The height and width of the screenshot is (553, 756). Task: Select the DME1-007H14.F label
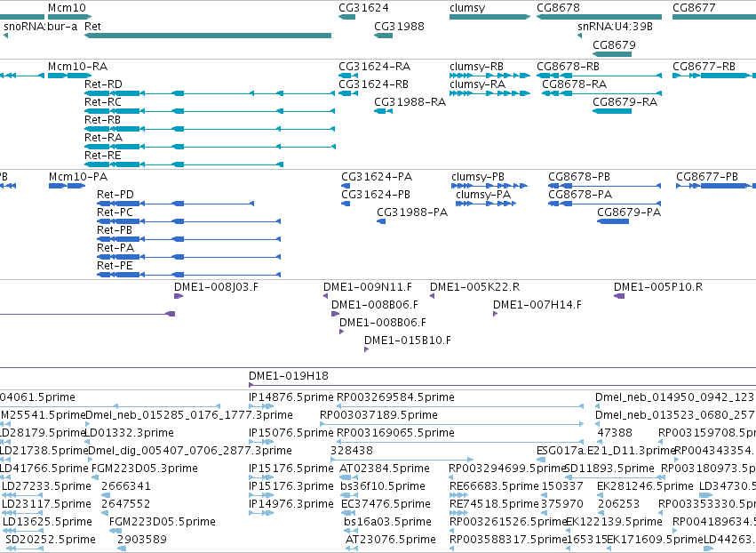(x=537, y=305)
